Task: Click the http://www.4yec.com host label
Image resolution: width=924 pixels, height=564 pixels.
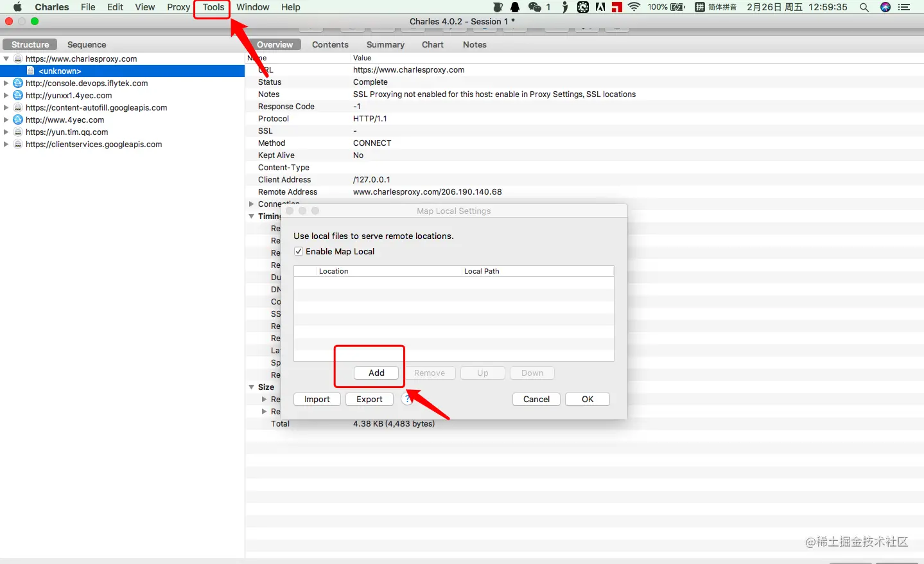Action: click(65, 119)
